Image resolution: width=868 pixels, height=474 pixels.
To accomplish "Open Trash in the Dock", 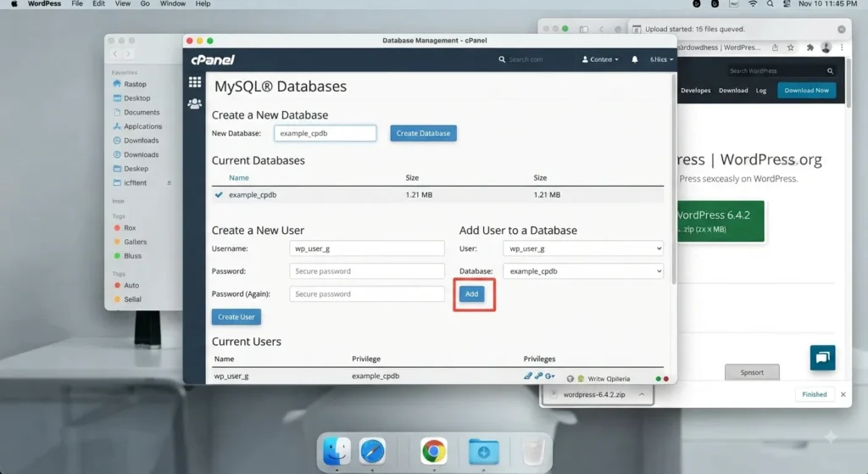I will point(534,452).
